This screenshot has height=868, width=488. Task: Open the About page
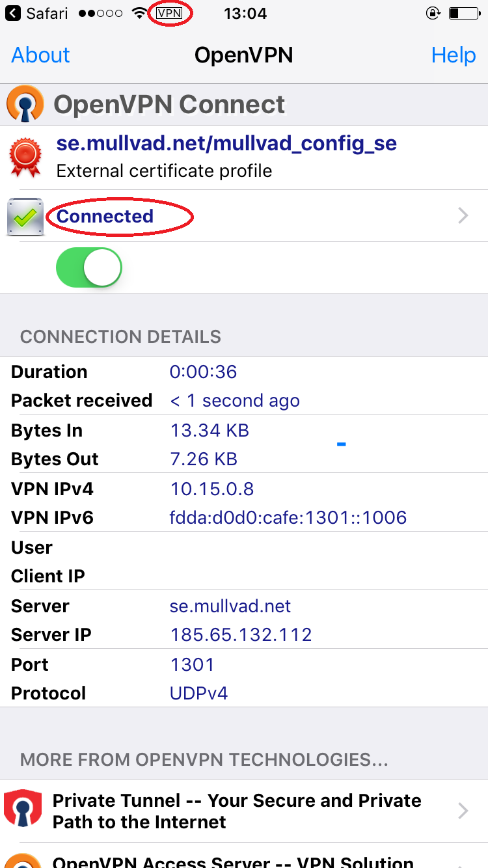(x=40, y=55)
